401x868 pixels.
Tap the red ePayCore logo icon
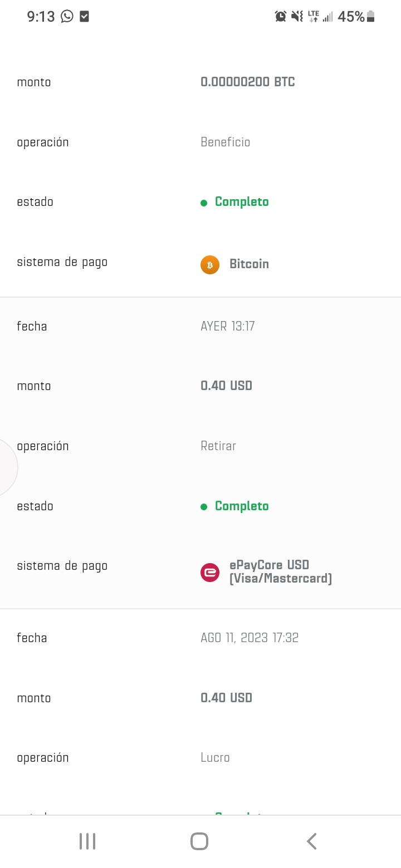[210, 573]
